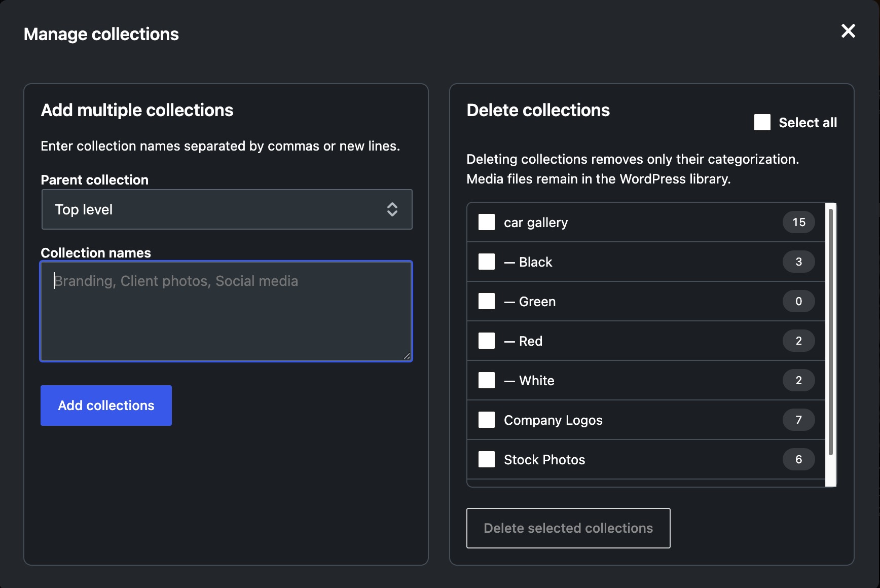Check the Black collection checkbox

487,262
